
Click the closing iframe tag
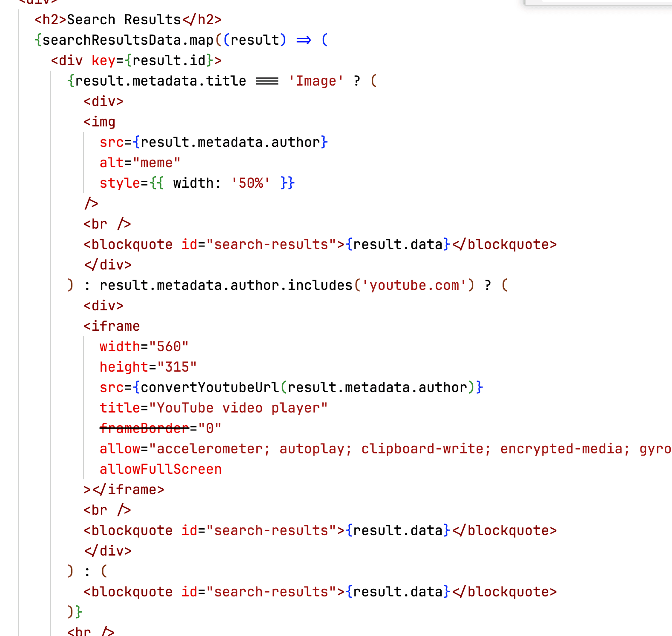tap(128, 490)
